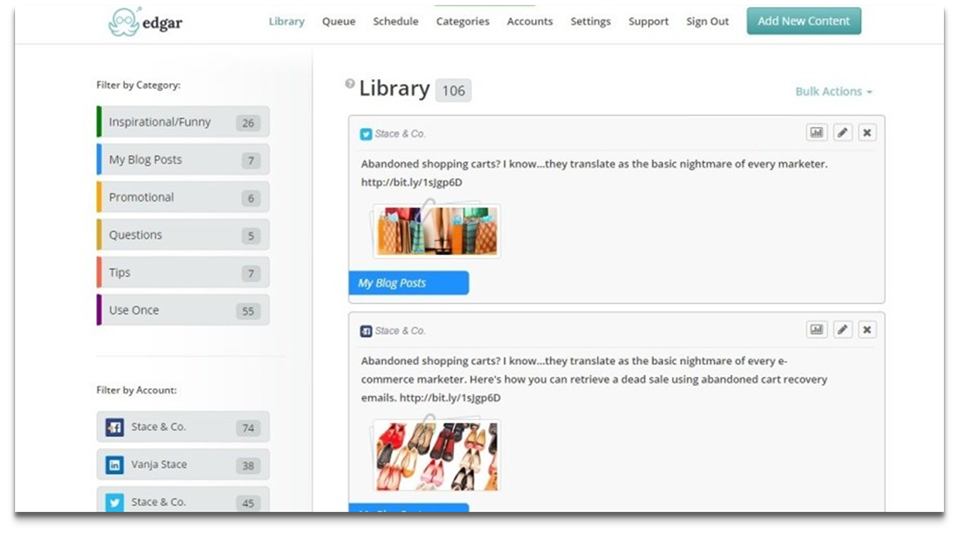
Task: Delete the Facebook post with X icon
Action: [x=867, y=330]
